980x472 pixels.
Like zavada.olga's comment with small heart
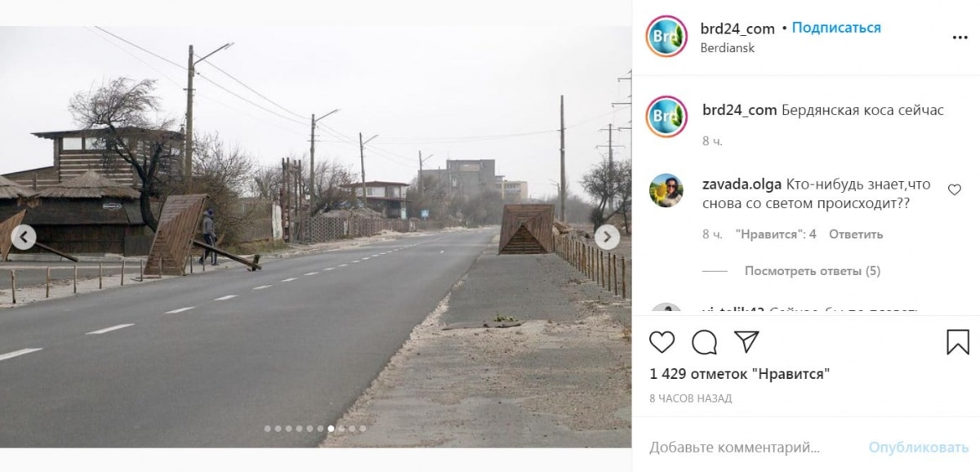point(955,189)
